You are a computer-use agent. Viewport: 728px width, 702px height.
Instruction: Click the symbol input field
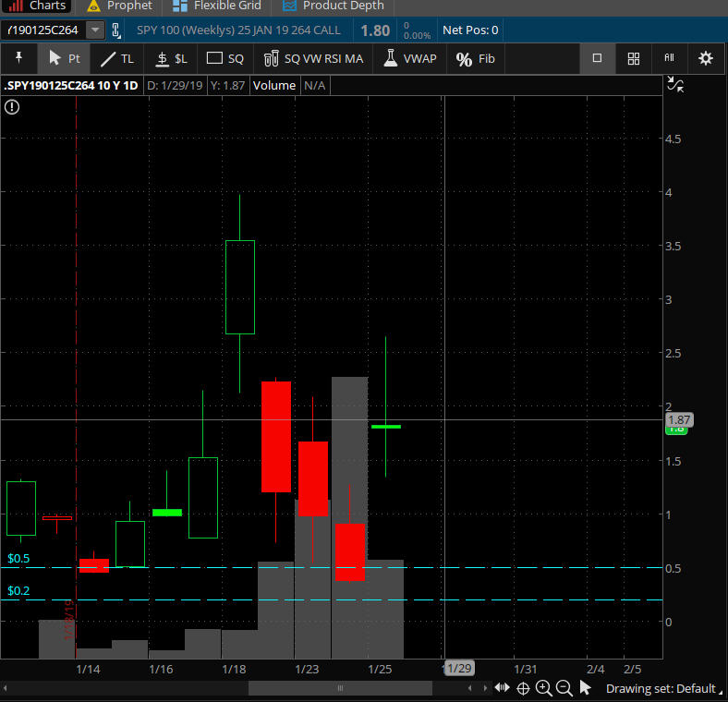(x=43, y=30)
